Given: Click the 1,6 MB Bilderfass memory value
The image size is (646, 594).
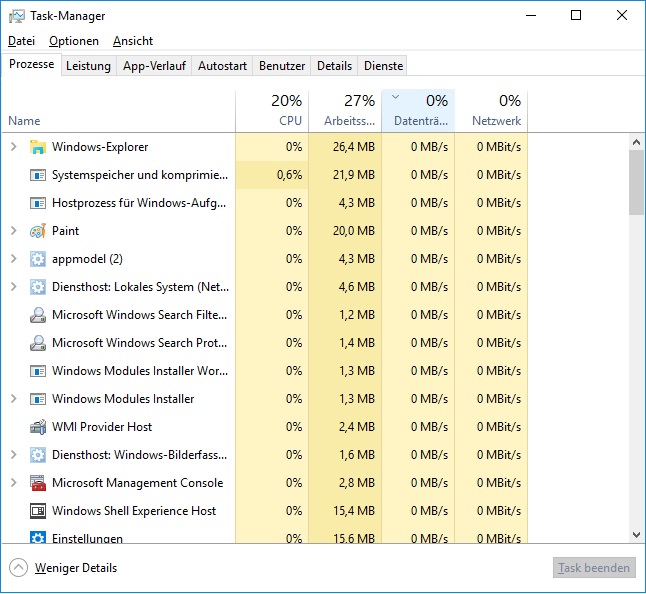Looking at the screenshot, I should pos(357,455).
